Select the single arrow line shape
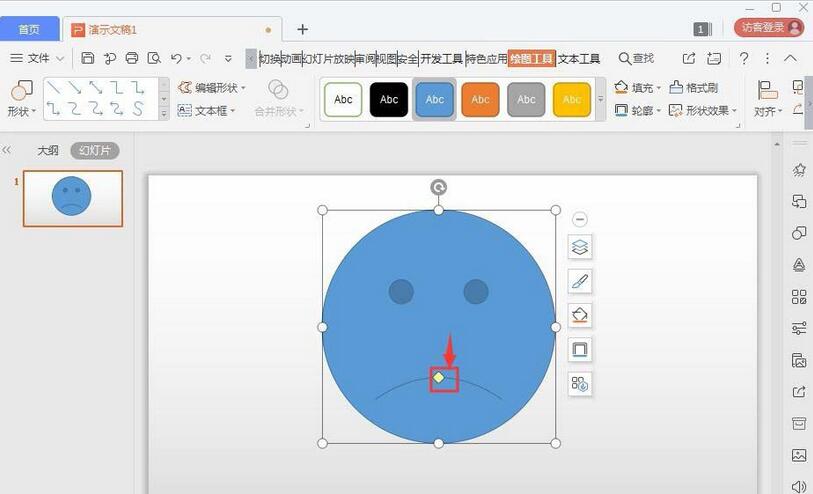 coord(75,88)
